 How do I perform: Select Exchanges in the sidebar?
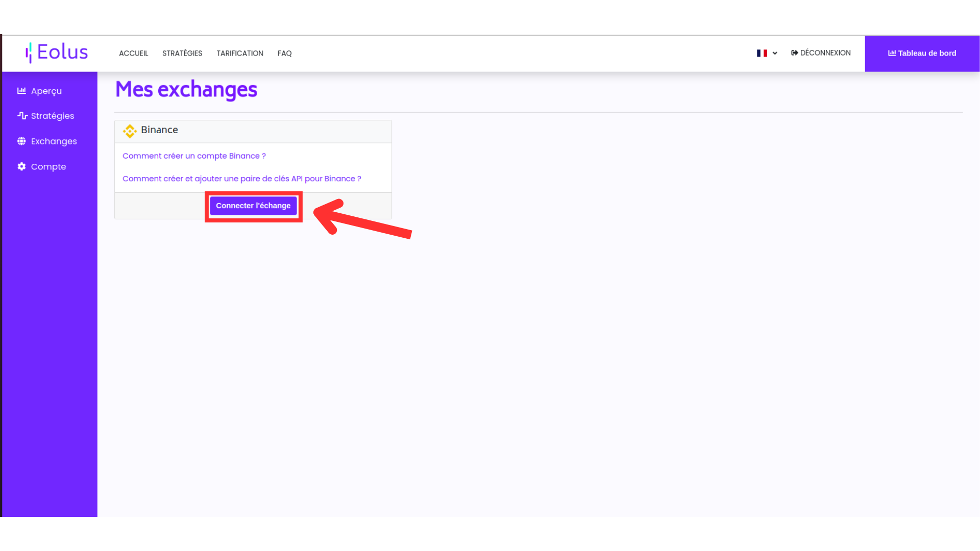point(54,141)
